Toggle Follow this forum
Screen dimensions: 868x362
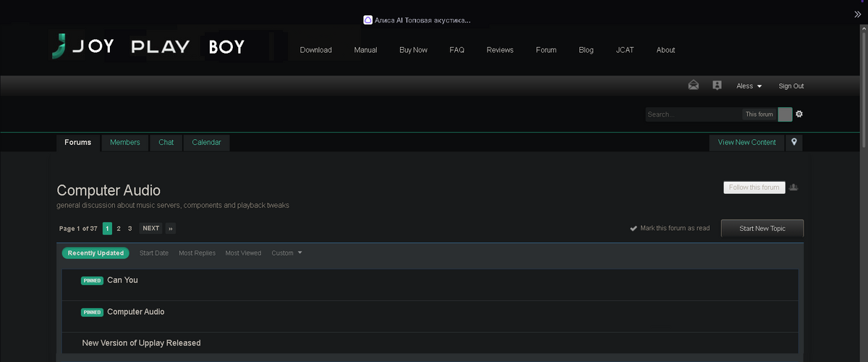tap(754, 188)
